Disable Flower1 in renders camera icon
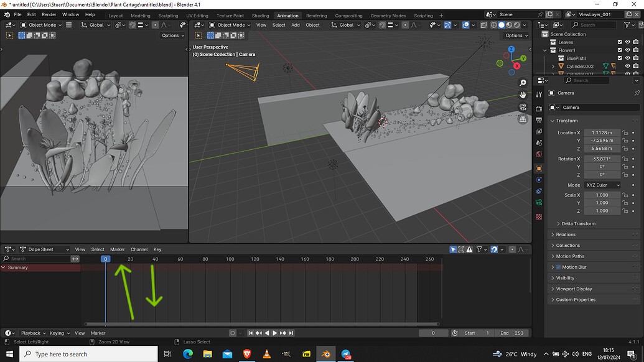 pos(636,50)
